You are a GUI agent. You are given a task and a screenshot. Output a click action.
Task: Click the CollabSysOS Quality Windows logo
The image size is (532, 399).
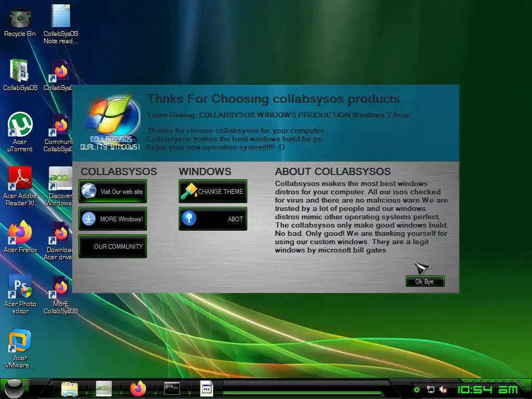pos(111,123)
